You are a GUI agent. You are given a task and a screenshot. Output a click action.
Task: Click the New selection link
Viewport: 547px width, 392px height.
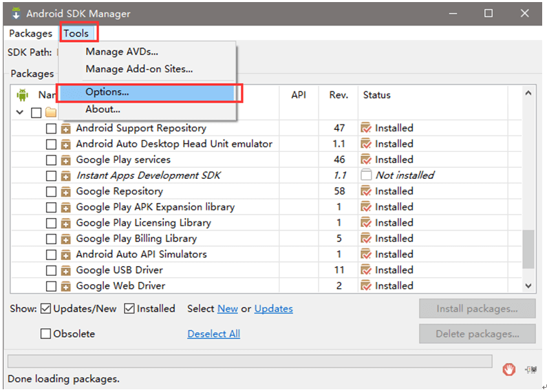pos(228,309)
